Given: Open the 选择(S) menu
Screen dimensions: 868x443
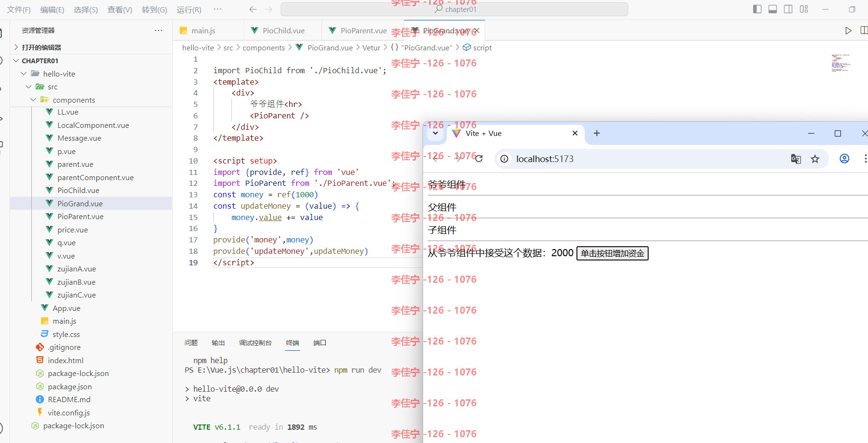Looking at the screenshot, I should tap(86, 10).
